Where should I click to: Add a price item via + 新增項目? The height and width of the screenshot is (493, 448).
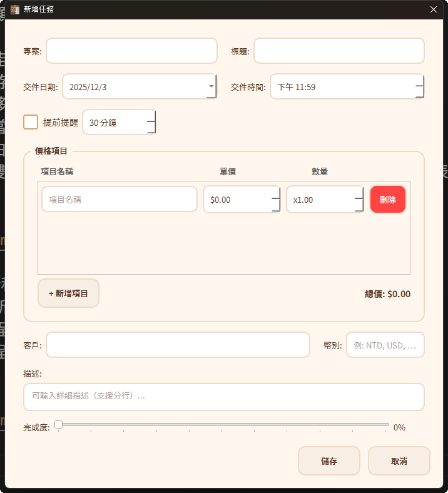tap(69, 293)
